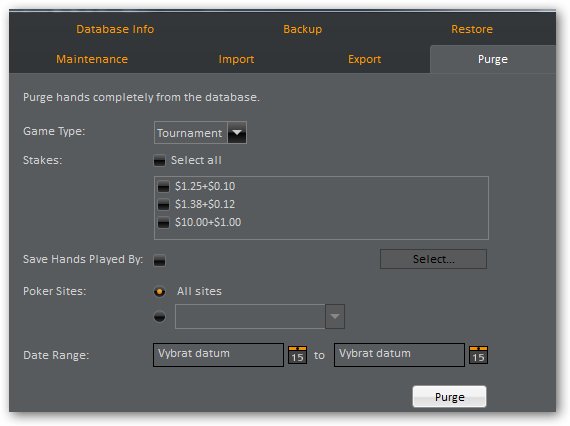
Task: Go to the Restore tab
Action: [x=472, y=29]
